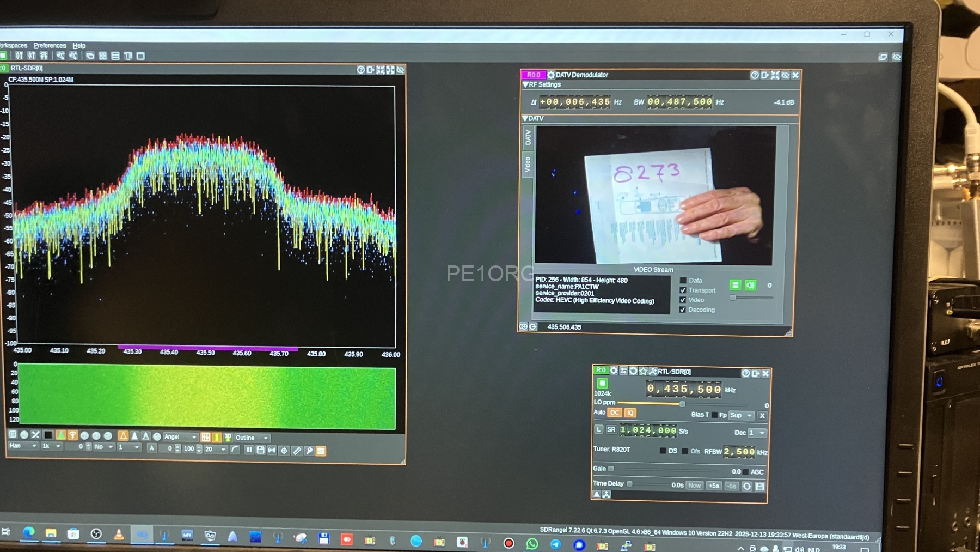
Task: Uncheck the Transport checkbox
Action: pos(683,290)
